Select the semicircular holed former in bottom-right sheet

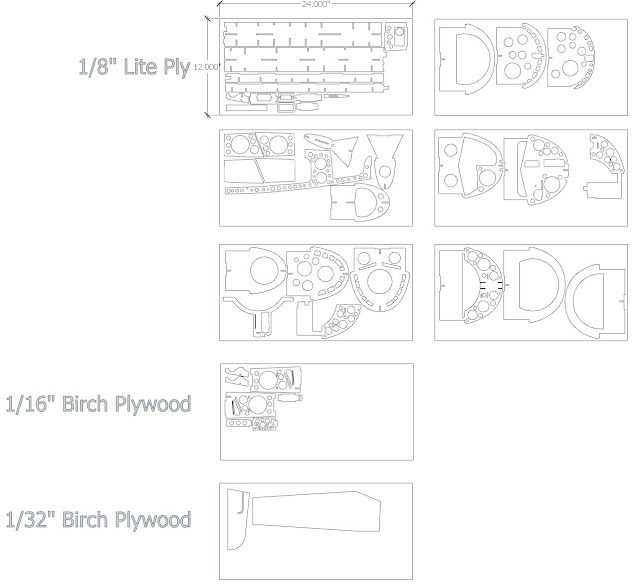(482, 284)
